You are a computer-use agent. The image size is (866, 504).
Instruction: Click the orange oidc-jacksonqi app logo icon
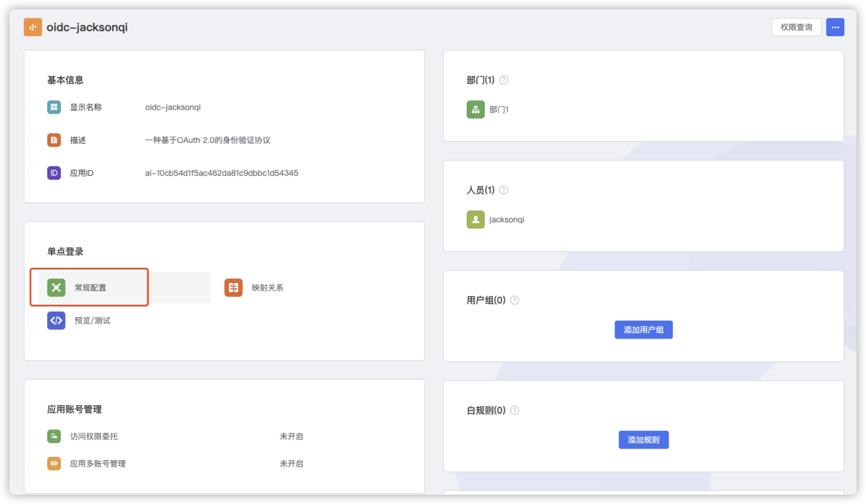click(33, 27)
